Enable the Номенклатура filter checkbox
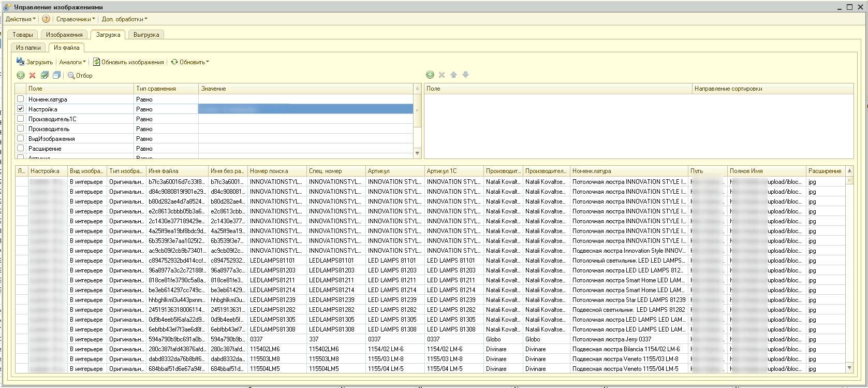The width and height of the screenshot is (868, 388). tap(21, 99)
